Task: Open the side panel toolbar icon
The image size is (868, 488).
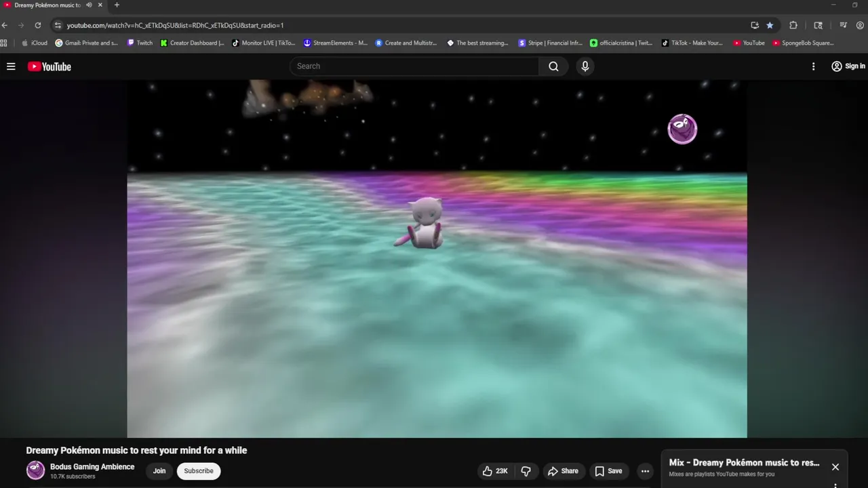Action: pyautogui.click(x=818, y=25)
